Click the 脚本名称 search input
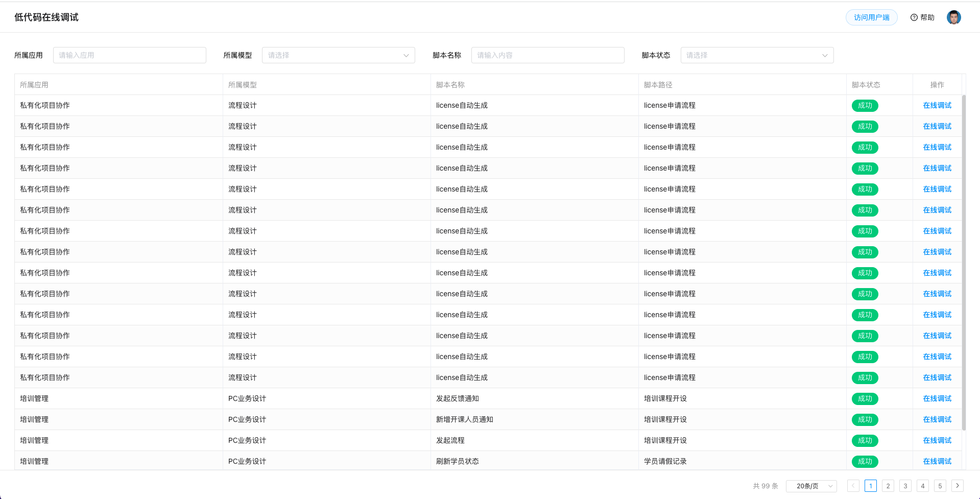 pyautogui.click(x=547, y=55)
